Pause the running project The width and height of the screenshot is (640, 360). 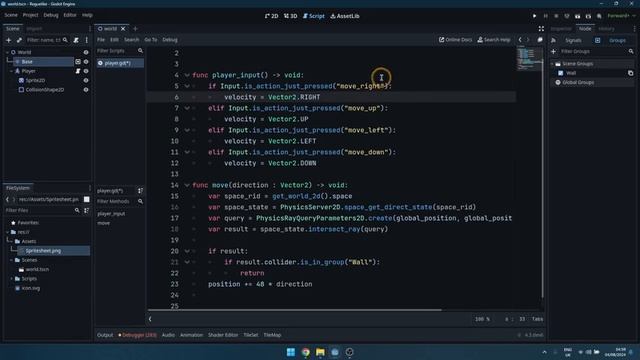tap(545, 16)
